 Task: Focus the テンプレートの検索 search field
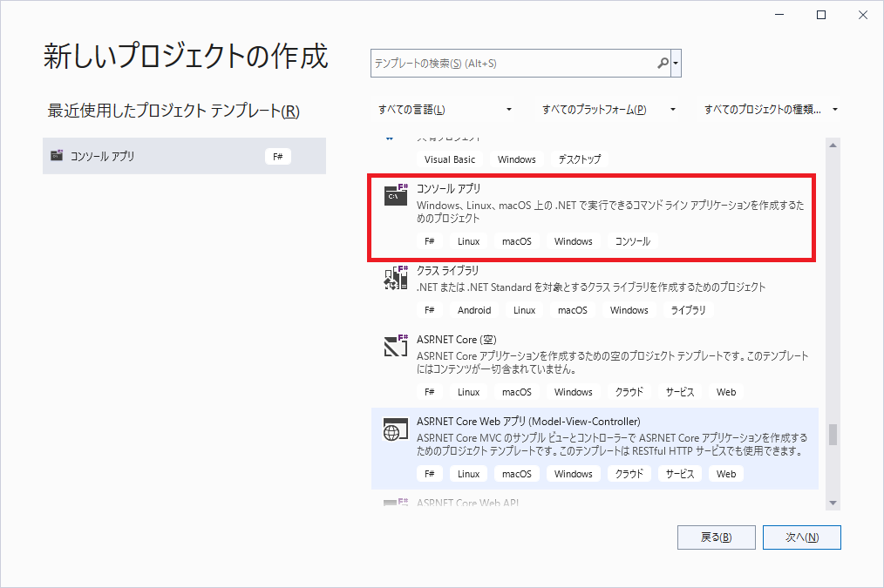(x=513, y=63)
